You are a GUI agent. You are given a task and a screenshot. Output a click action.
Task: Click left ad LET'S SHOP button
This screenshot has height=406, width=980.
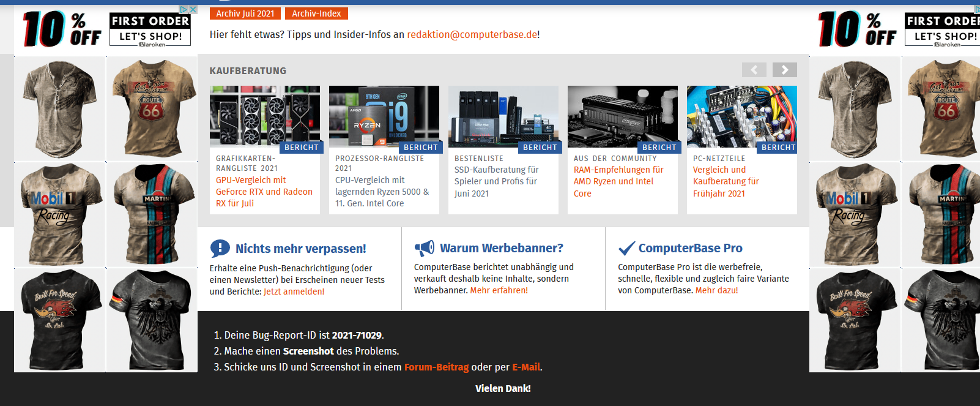(x=150, y=37)
